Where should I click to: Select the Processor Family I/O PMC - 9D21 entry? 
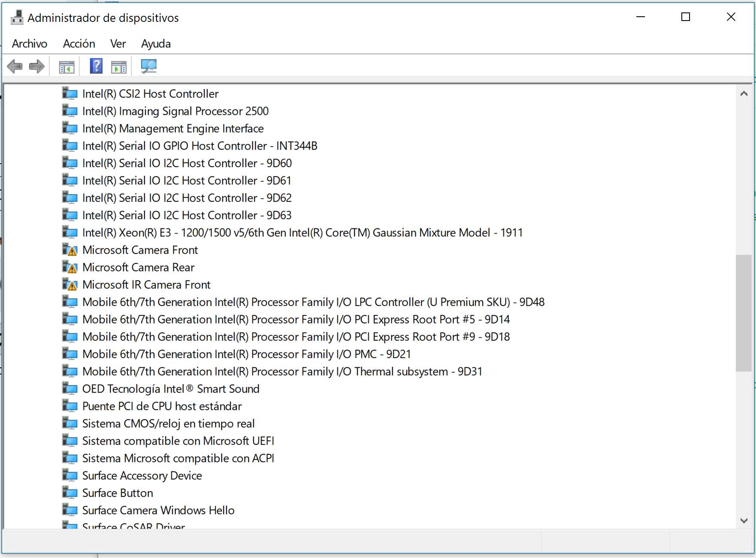[x=247, y=354]
